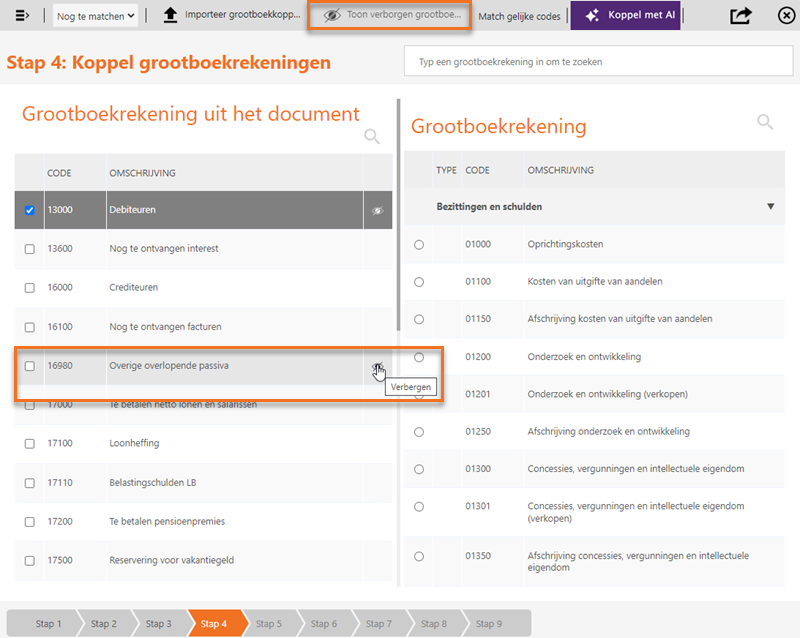The height and width of the screenshot is (638, 800).
Task: Open search in Grootboekrekening list
Action: (x=765, y=121)
